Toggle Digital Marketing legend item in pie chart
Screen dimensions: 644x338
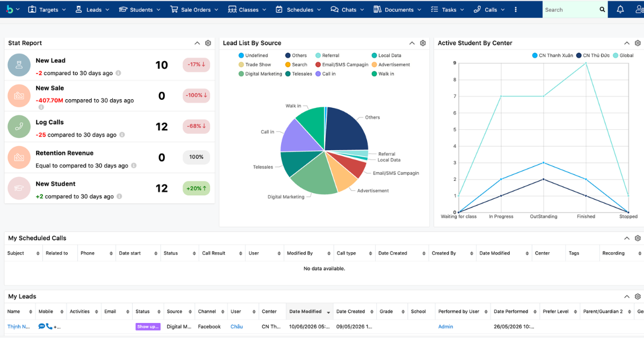260,74
